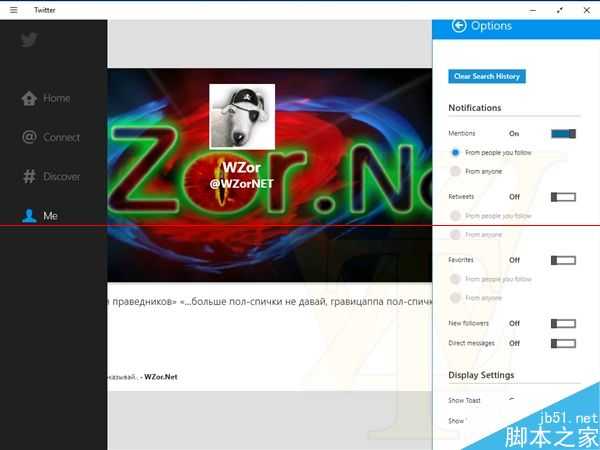Enable the Favorites toggle

point(563,260)
